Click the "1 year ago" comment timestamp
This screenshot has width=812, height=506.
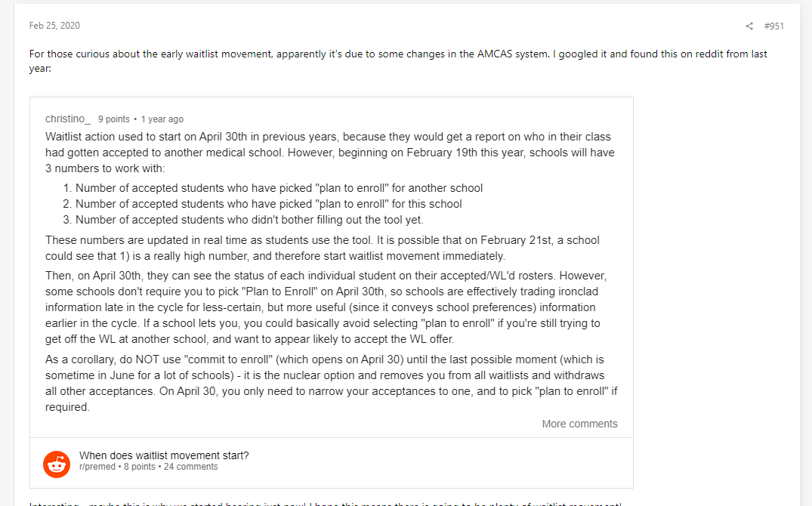point(162,119)
